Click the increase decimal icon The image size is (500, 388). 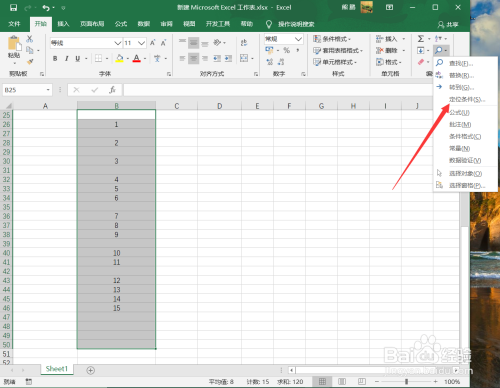270,62
